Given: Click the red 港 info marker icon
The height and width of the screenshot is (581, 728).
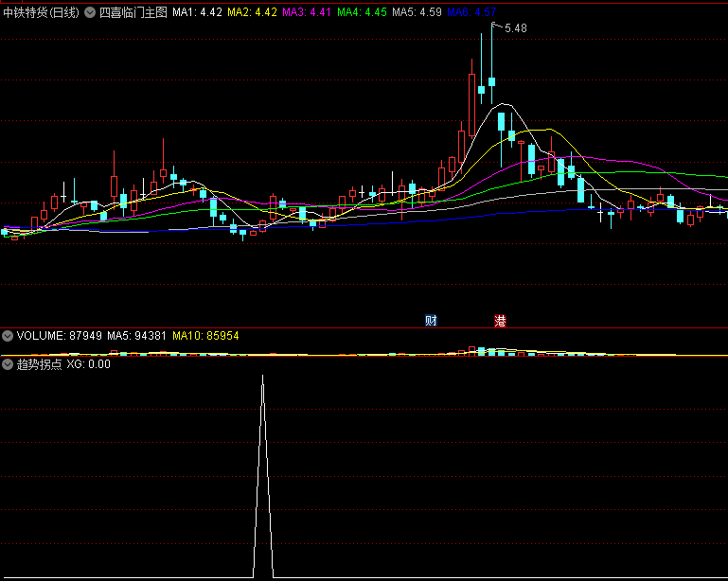Looking at the screenshot, I should pos(500,321).
